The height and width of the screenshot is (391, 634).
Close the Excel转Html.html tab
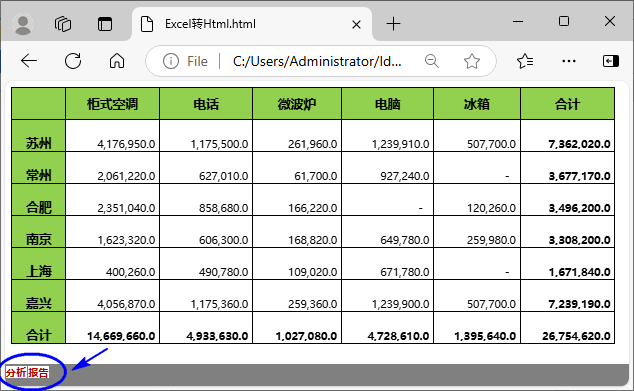[356, 25]
